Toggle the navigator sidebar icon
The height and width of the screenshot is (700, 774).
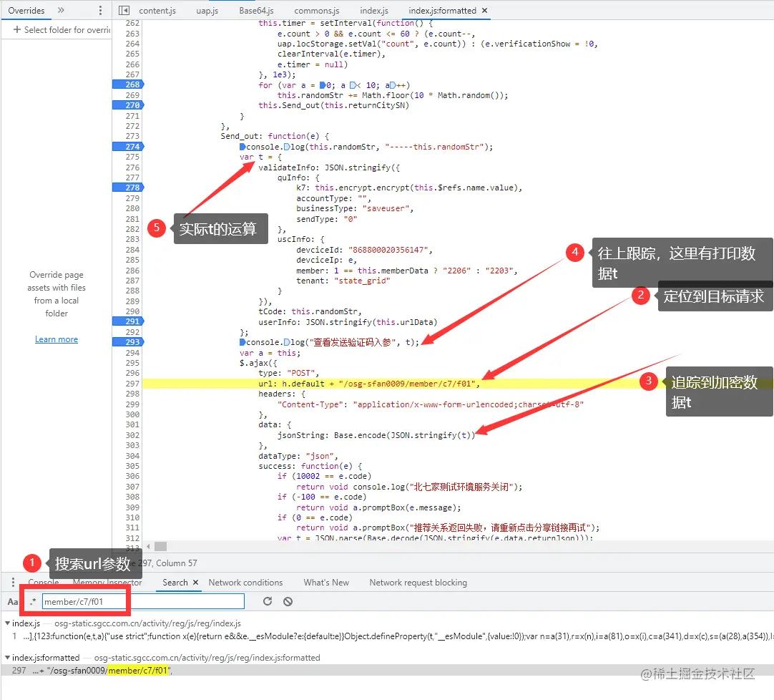click(x=124, y=10)
